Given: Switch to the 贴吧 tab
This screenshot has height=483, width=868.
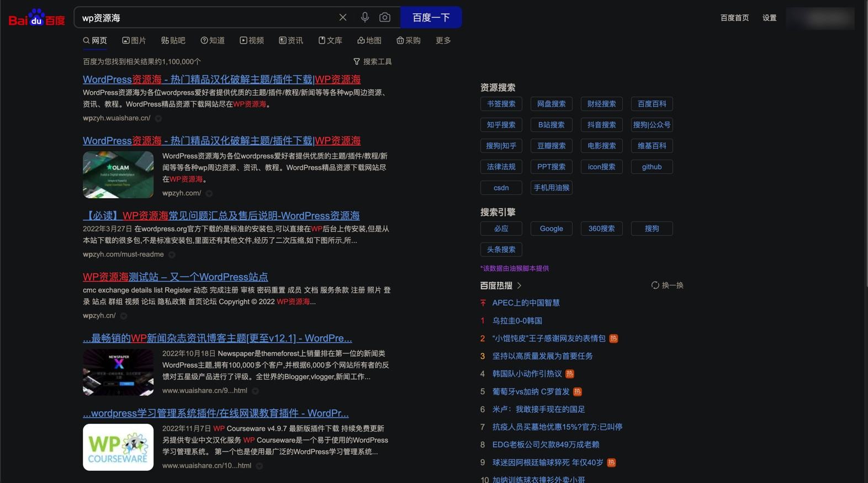Looking at the screenshot, I should click(x=173, y=40).
